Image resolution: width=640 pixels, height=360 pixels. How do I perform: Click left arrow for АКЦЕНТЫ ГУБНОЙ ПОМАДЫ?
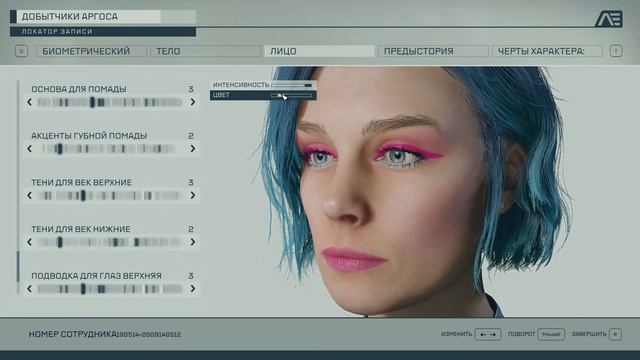pyautogui.click(x=29, y=149)
